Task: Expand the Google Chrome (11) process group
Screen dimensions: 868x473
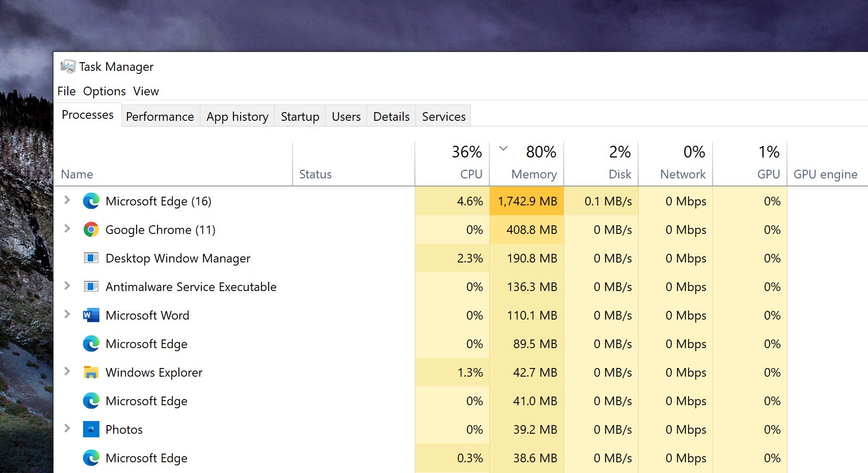Action: [x=67, y=229]
